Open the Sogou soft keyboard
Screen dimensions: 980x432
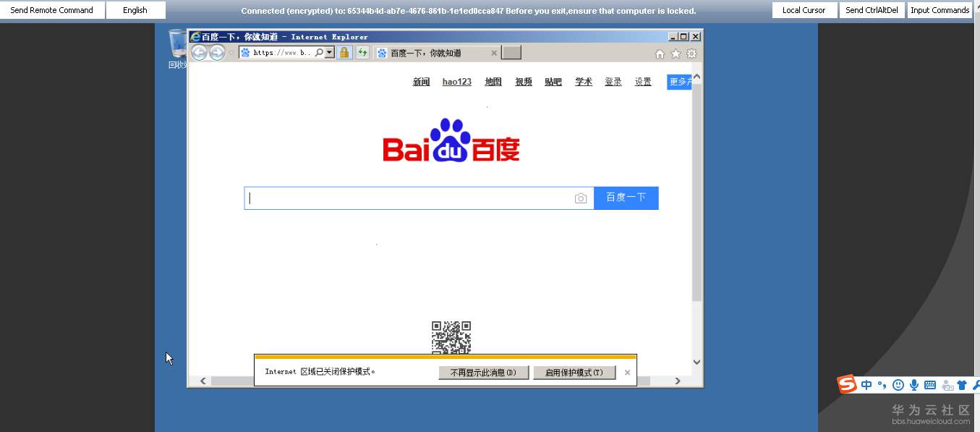tap(931, 384)
